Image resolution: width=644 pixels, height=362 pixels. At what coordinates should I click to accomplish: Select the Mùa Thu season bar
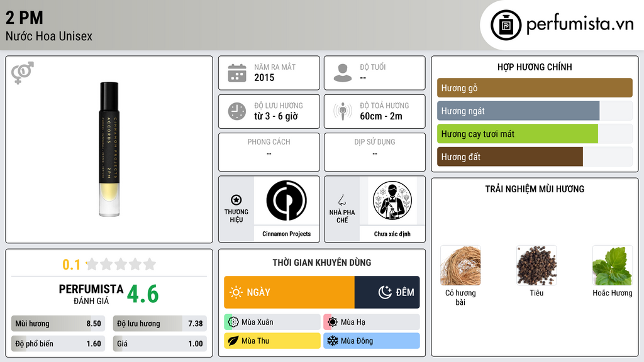coord(272,341)
